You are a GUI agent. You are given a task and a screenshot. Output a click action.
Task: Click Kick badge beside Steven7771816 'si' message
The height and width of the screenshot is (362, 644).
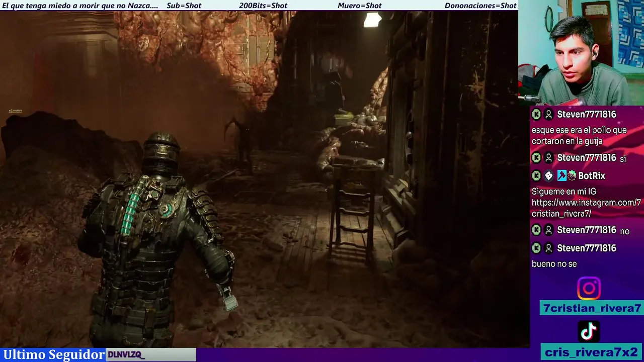pos(536,158)
